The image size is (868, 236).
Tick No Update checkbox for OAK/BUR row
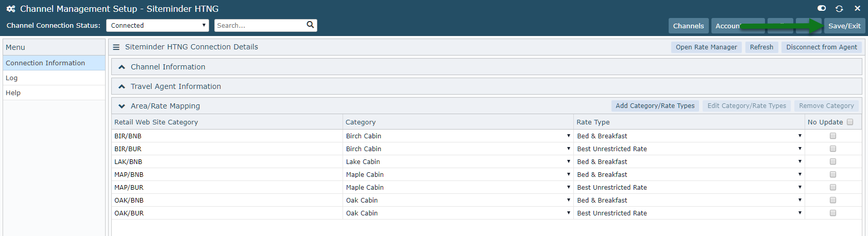833,213
